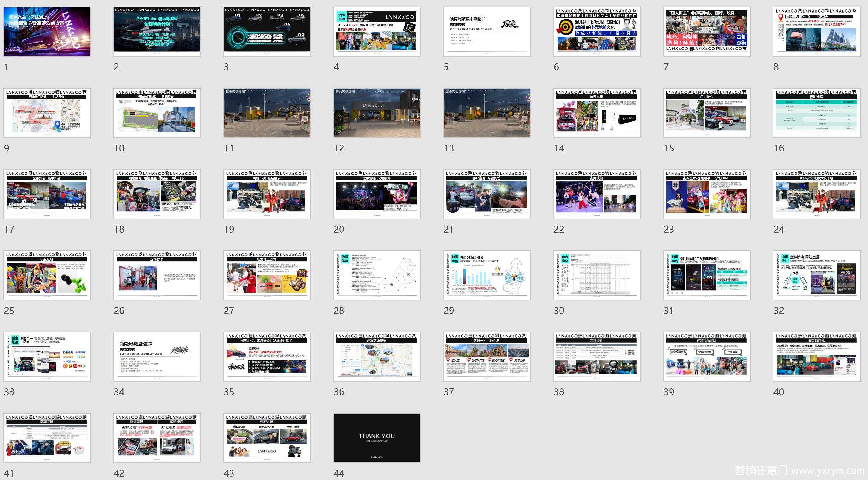Select slide 28 network diagram thumbnail
The width and height of the screenshot is (868, 480).
377,275
